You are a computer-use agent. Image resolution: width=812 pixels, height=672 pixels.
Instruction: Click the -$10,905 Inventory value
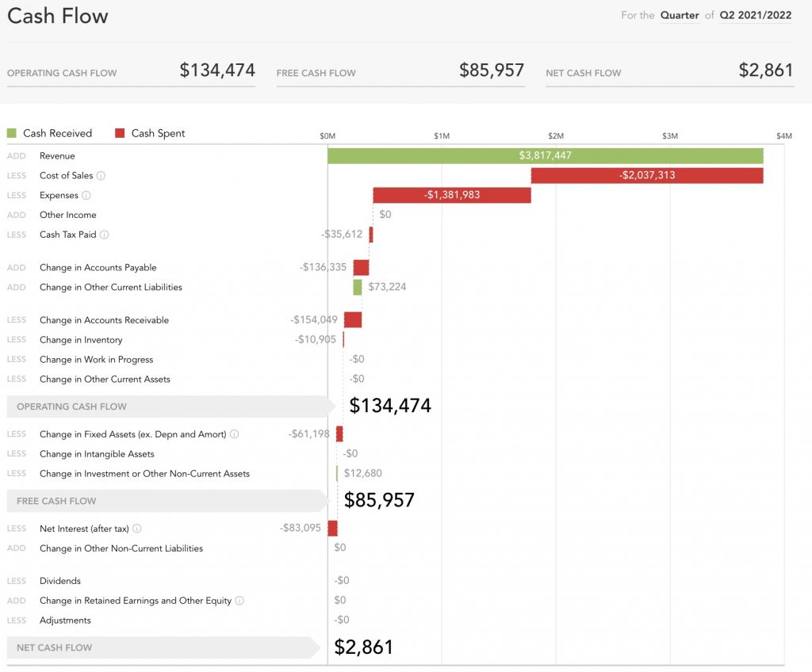[x=316, y=339]
